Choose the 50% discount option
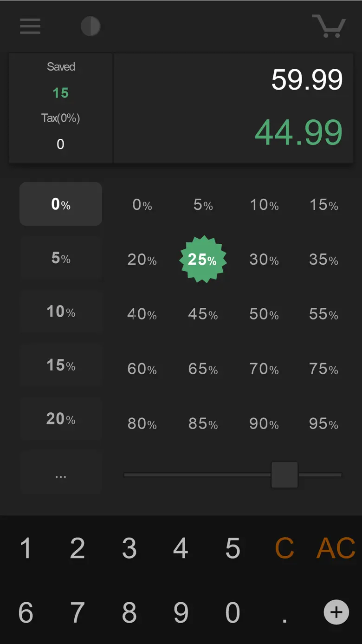 click(x=264, y=314)
